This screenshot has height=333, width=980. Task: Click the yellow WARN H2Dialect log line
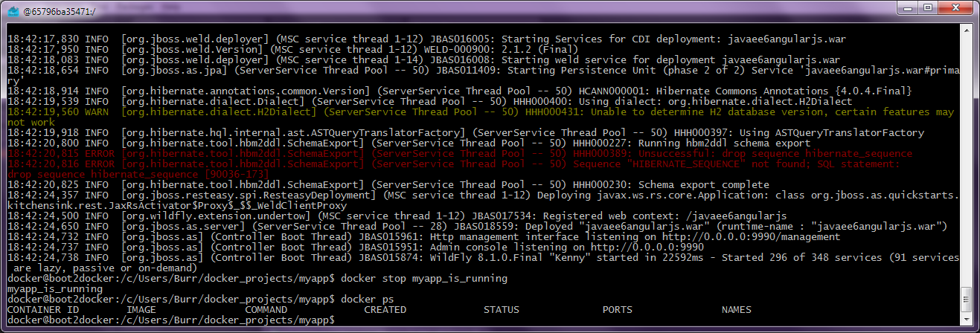coord(476,111)
